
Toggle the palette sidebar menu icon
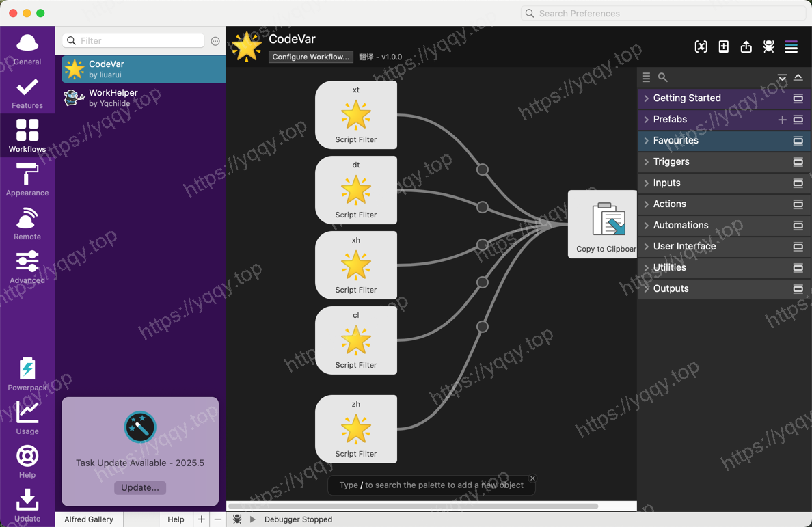[x=791, y=46]
